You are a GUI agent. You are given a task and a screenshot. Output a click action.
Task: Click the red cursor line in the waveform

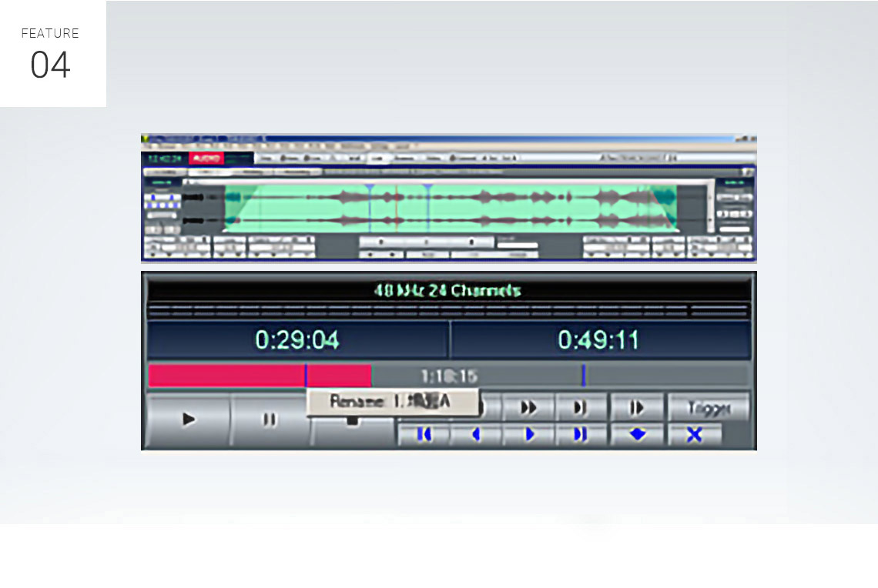coord(396,208)
